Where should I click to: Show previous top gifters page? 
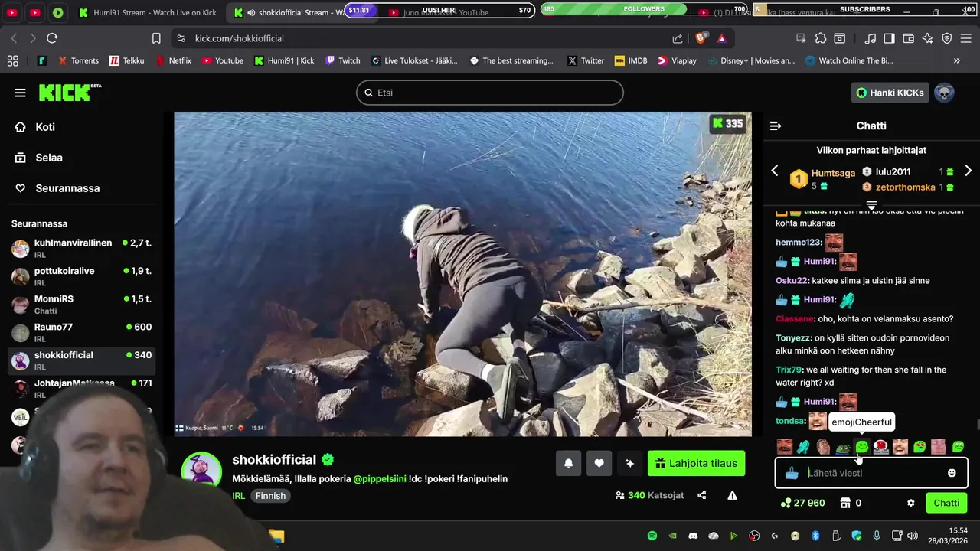pos(775,171)
